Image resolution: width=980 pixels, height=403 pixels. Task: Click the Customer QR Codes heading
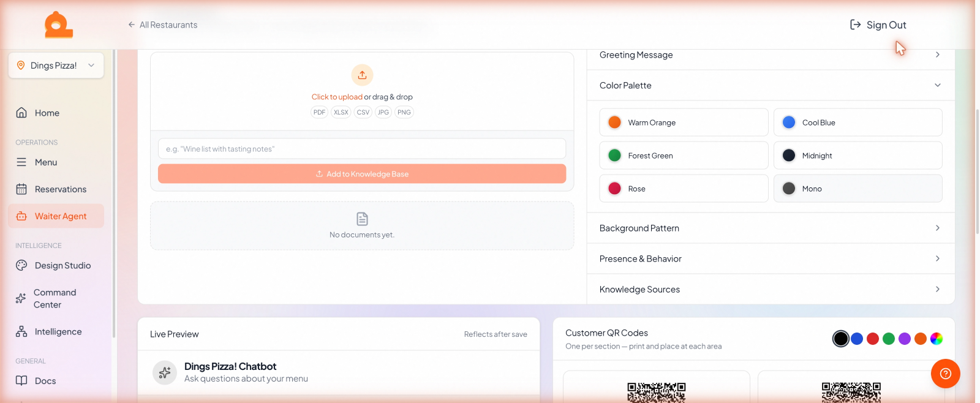point(606,333)
